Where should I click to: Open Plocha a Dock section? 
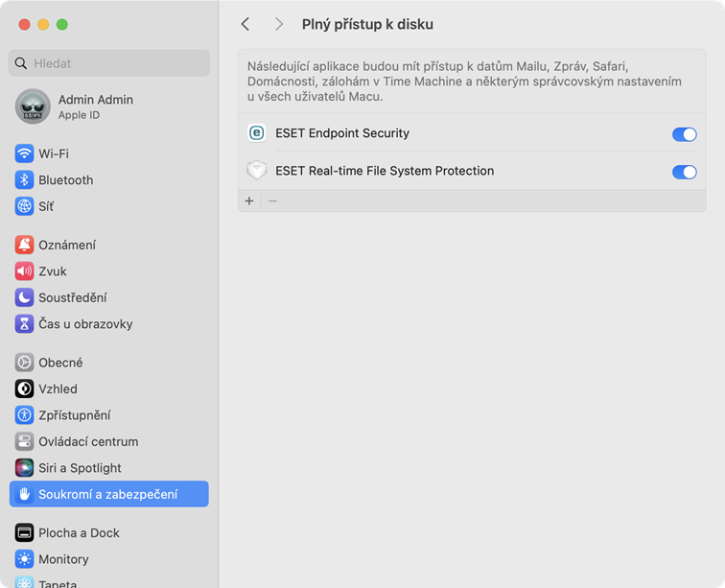(79, 532)
